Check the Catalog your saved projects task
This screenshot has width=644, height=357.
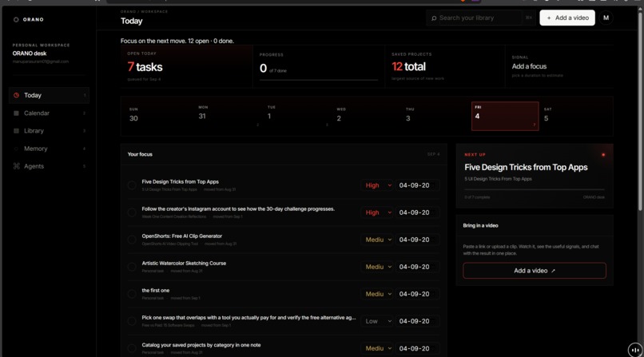(x=132, y=348)
